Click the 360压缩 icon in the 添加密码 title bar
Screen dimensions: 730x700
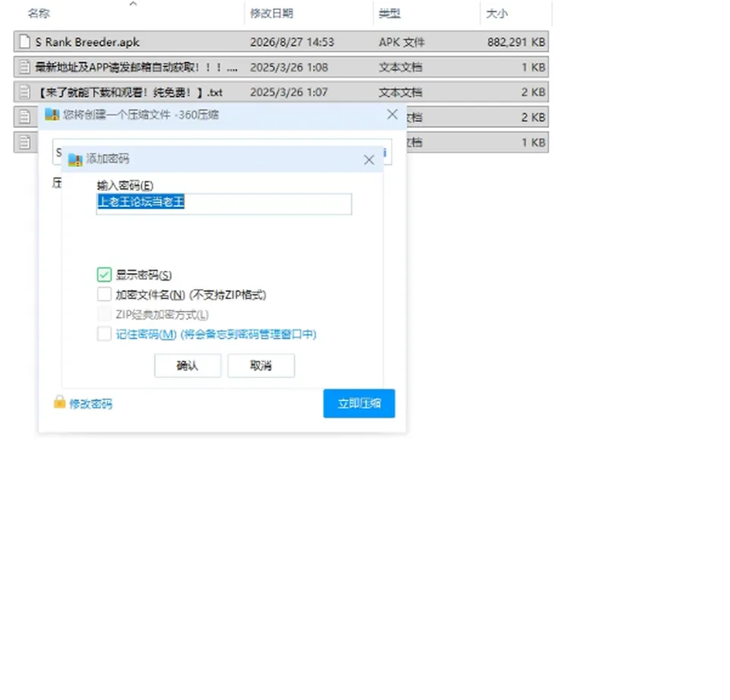(x=75, y=159)
